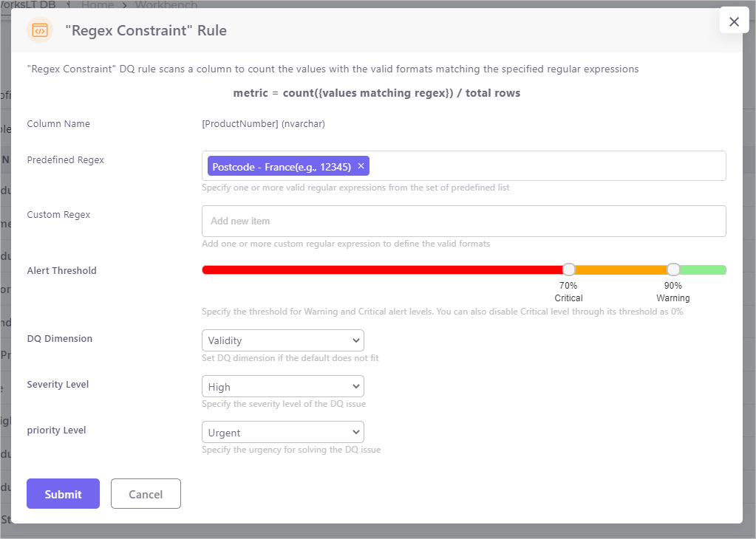Expand the Severity Level dropdown showing High
Viewport: 756px width, 539px height.
[282, 386]
